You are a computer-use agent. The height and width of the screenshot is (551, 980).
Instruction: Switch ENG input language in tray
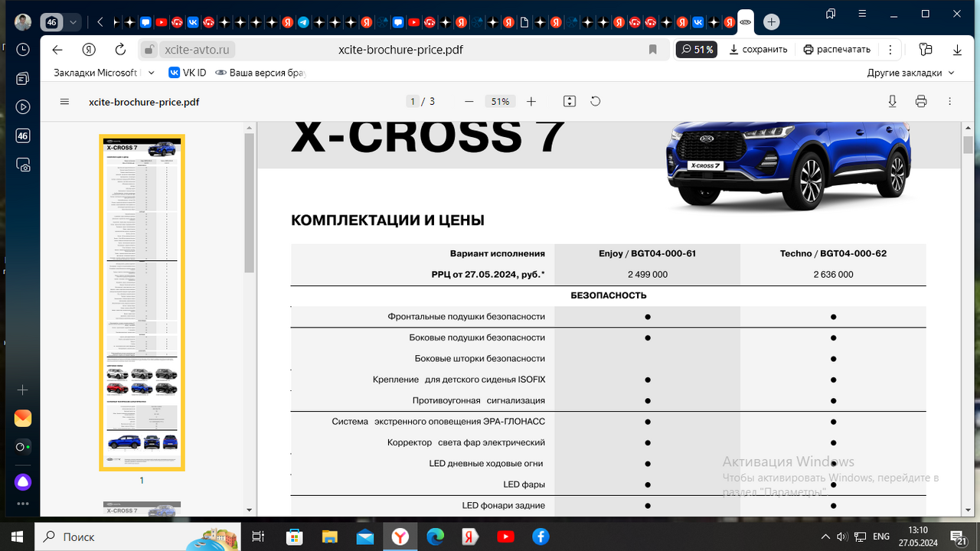(881, 536)
